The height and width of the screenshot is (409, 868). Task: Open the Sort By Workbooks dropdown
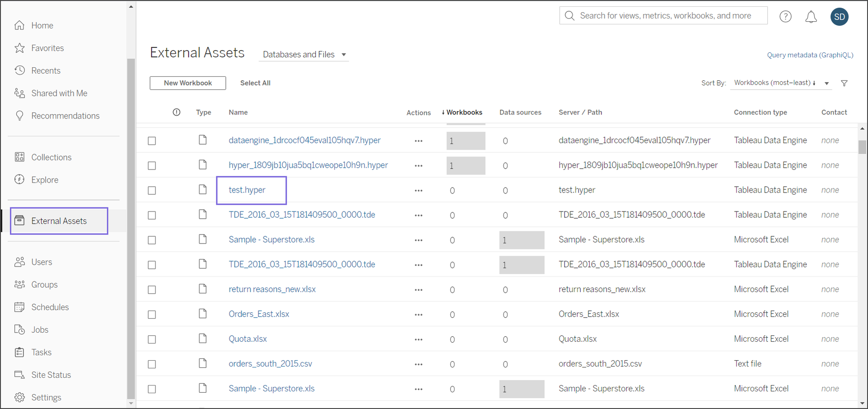coord(781,83)
